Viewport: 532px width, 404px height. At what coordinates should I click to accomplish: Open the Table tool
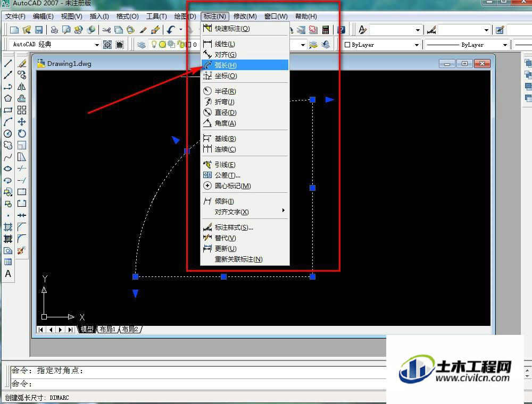point(8,262)
